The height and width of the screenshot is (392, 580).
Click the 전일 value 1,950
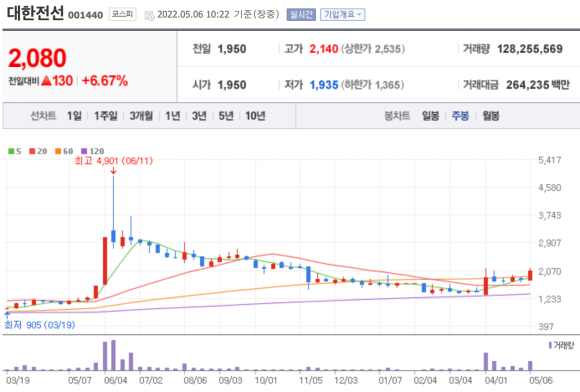point(232,49)
